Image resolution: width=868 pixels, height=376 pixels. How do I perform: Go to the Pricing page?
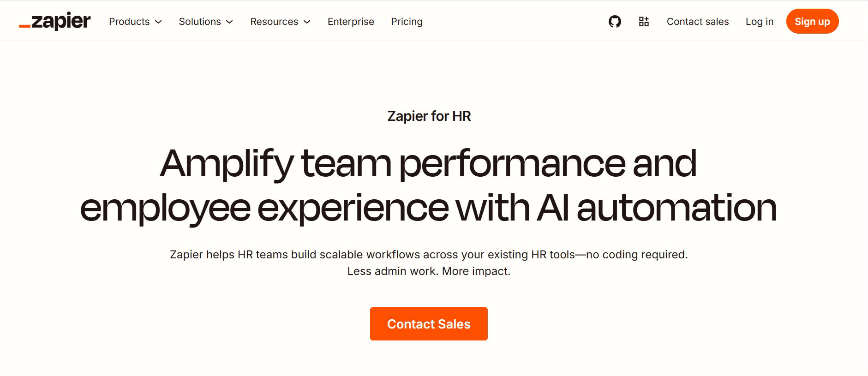coord(407,22)
